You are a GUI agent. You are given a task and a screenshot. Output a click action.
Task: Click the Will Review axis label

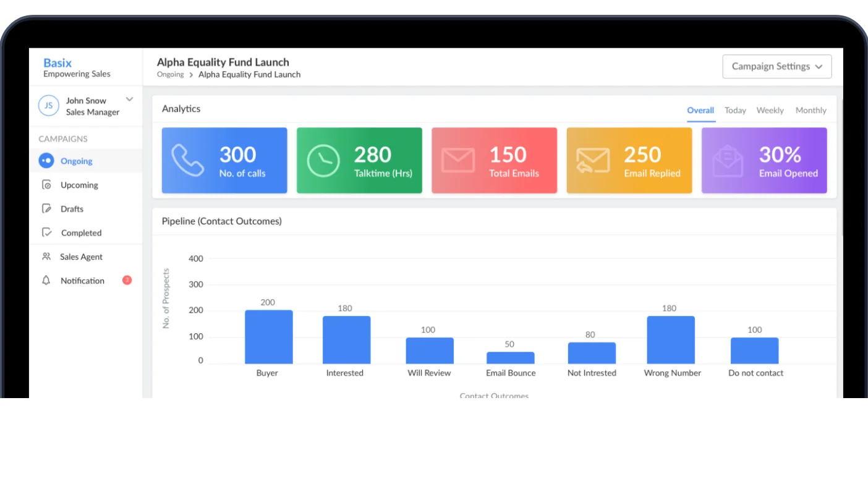(429, 373)
